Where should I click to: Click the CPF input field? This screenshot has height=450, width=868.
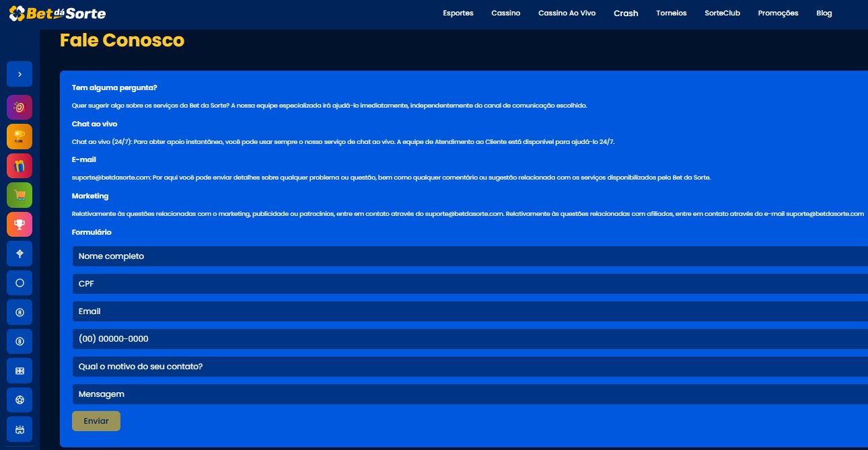470,284
